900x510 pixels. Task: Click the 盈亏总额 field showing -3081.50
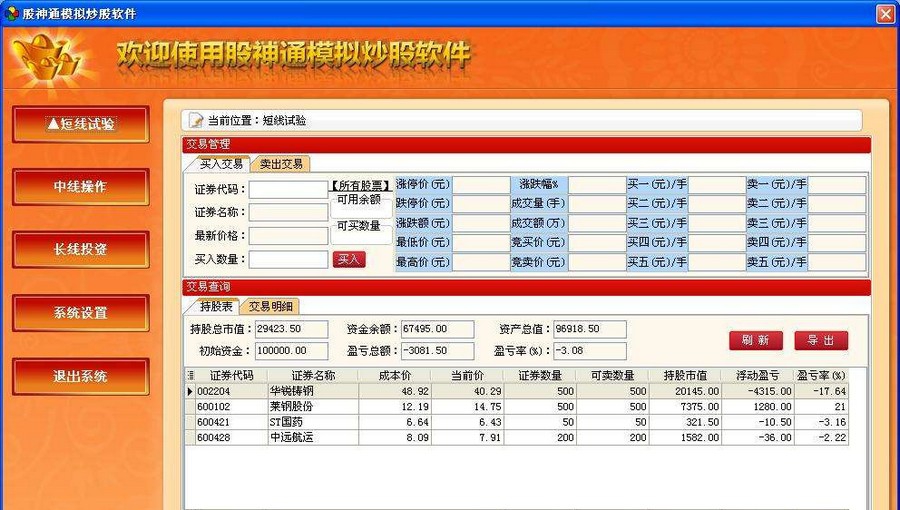click(437, 351)
